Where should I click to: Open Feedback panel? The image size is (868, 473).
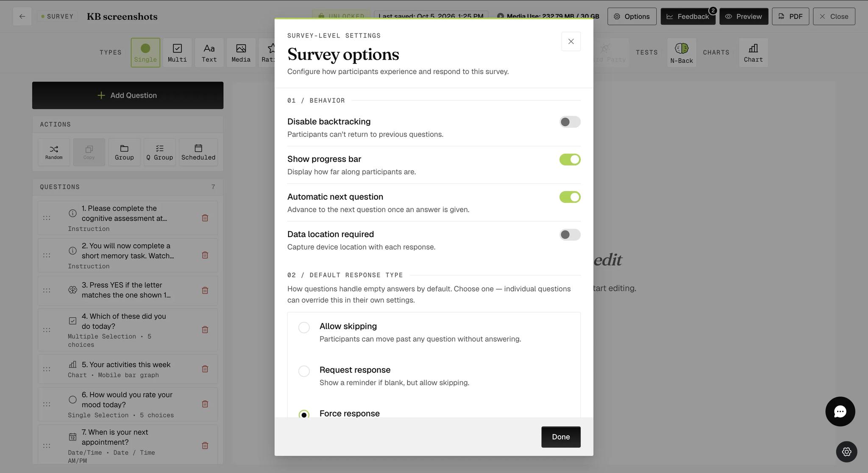coord(688,17)
